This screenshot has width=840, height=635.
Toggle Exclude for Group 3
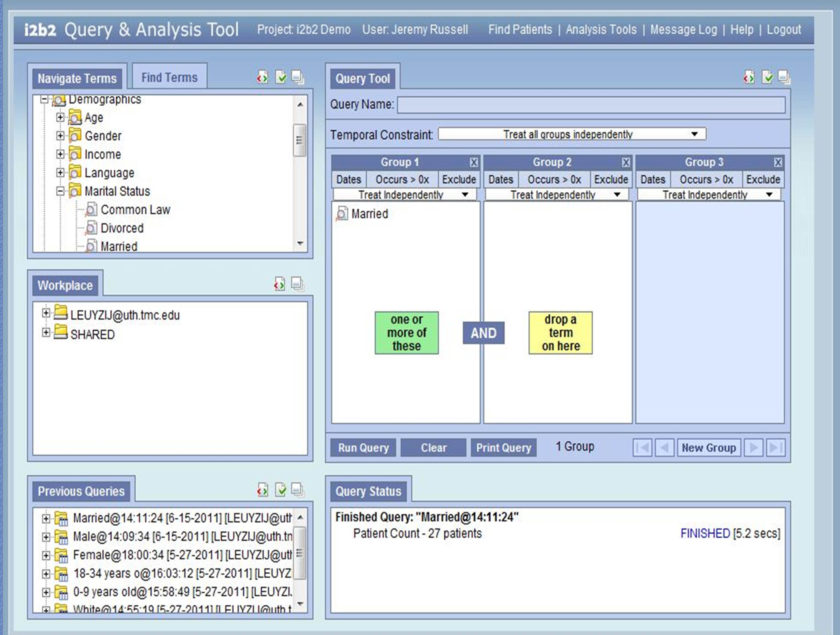click(763, 179)
